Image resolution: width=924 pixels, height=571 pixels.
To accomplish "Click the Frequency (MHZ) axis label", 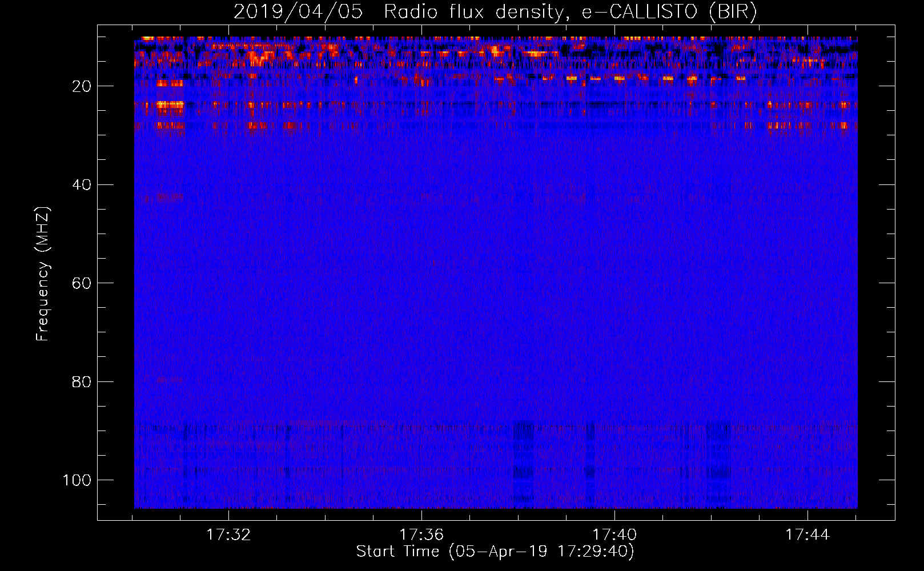I will pyautogui.click(x=43, y=274).
